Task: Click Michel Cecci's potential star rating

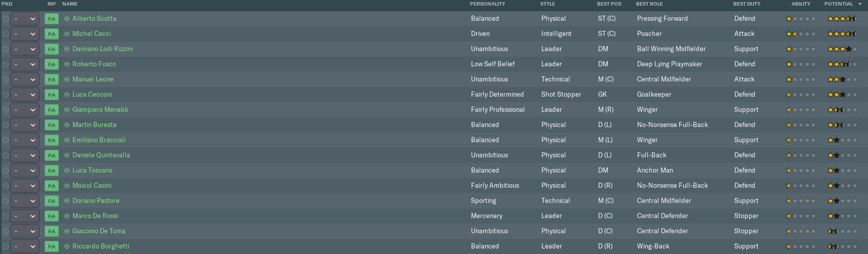Action: coord(842,34)
